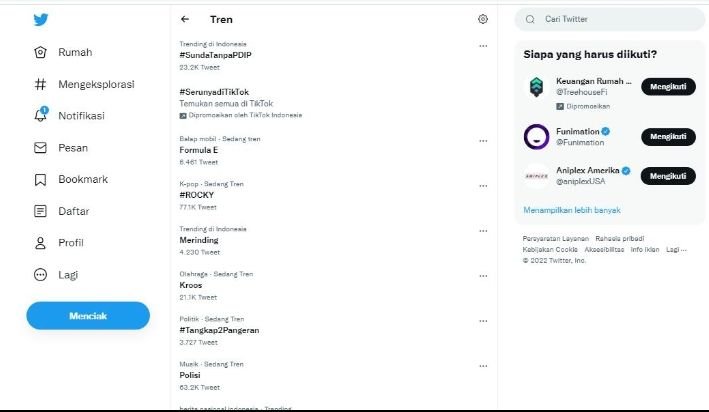The width and height of the screenshot is (709, 412).
Task: Click the Bookmark label in sidebar
Action: [83, 180]
